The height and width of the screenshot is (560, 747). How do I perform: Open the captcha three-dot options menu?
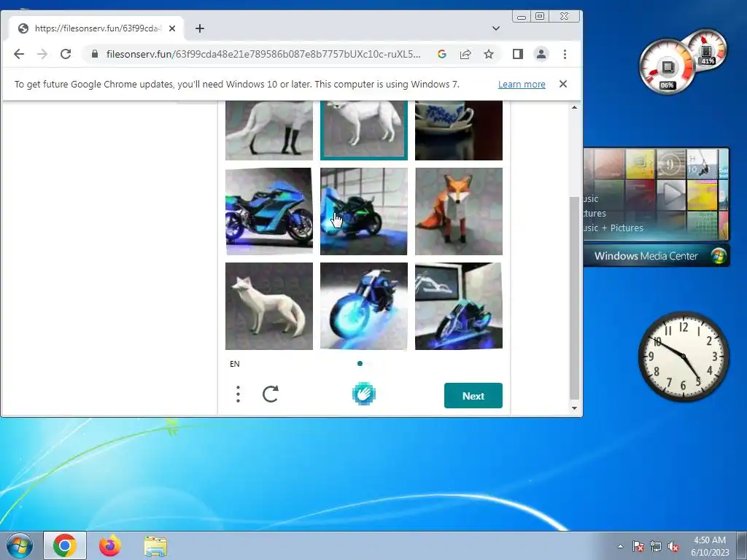[239, 394]
